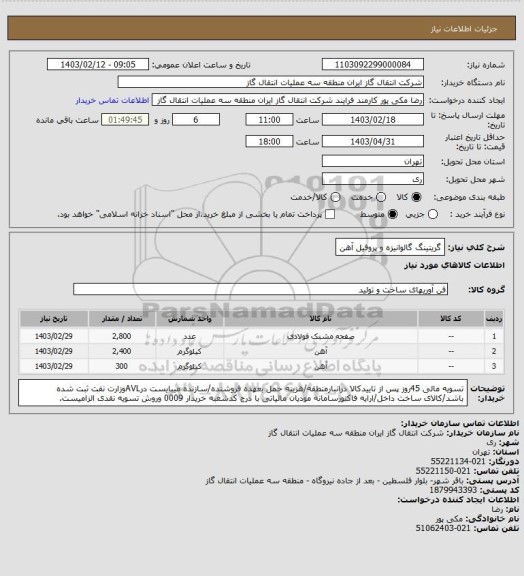Viewport: 524px width, 576px height.
Task: Click the page header جزئیات اطلاعات نیاز
Action: point(464,29)
